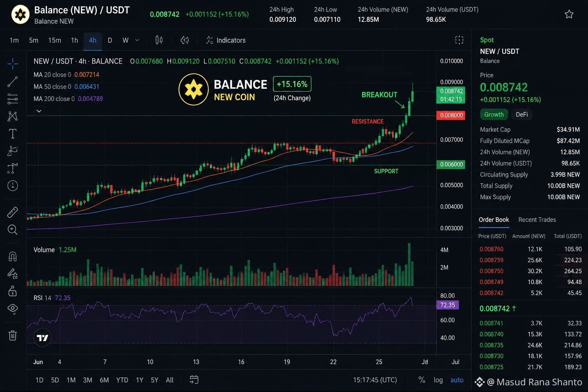Screen dimensions: 588x392
Task: Expand more timeframes dropdown arrow
Action: 137,40
